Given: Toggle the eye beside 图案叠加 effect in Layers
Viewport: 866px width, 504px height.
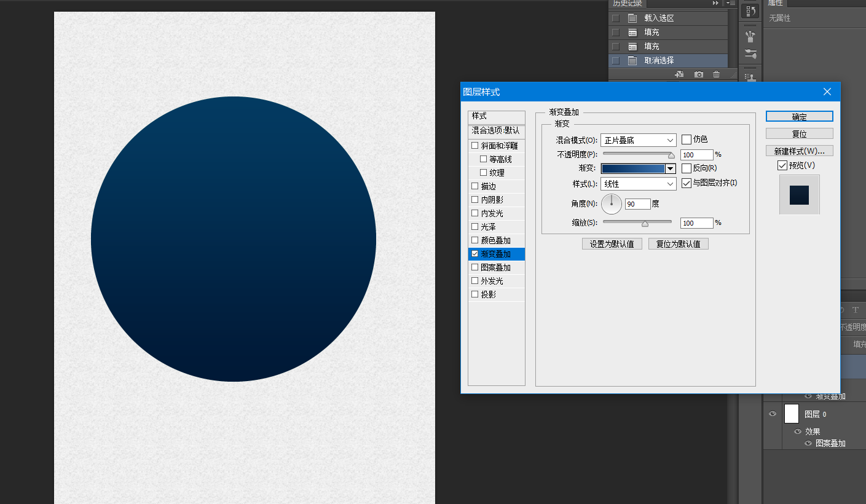Looking at the screenshot, I should 808,443.
